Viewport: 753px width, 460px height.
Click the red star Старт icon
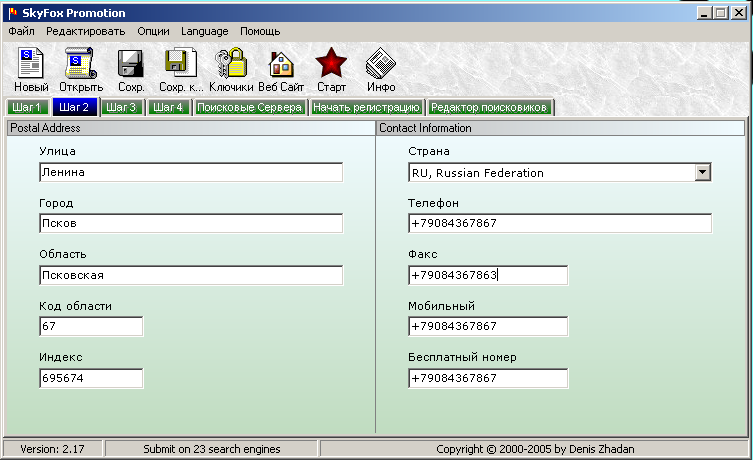(331, 62)
